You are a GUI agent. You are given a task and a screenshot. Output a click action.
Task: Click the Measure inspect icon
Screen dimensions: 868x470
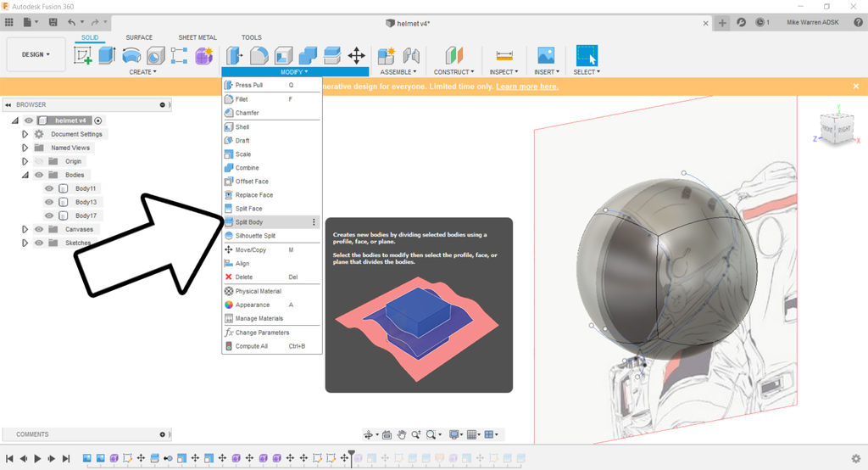click(504, 55)
